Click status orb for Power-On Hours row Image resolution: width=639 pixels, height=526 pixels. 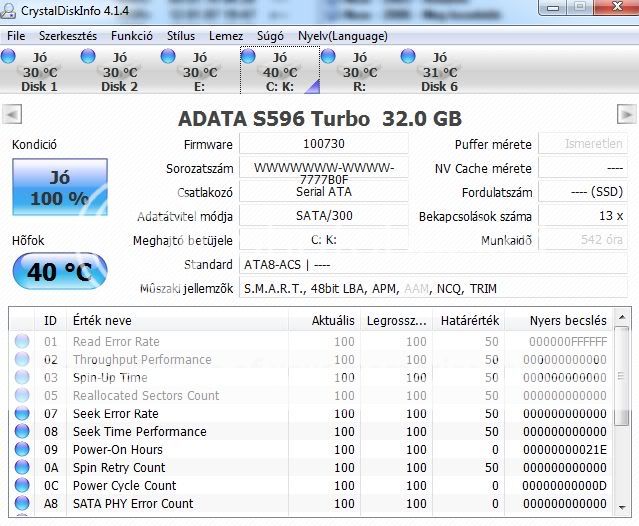[x=22, y=450]
